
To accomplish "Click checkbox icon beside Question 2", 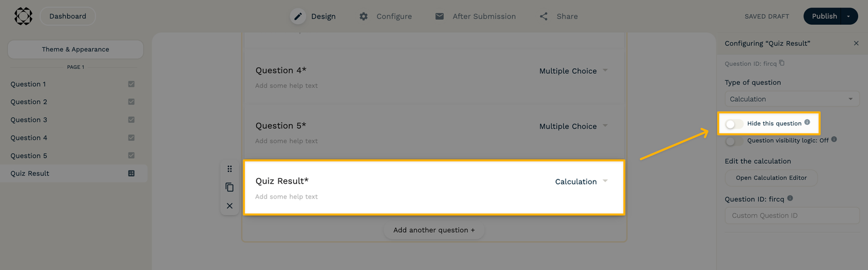I will (131, 102).
